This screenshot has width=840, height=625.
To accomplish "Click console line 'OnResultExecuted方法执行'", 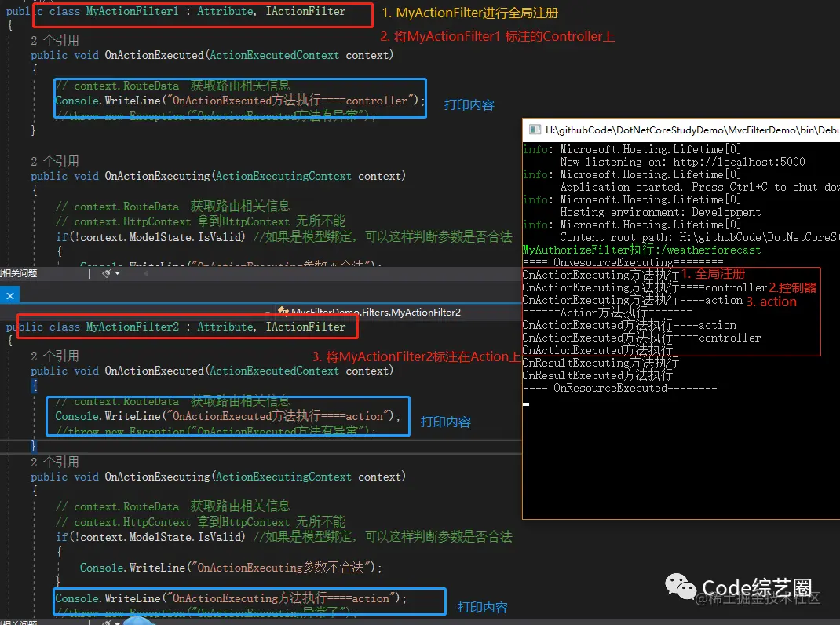I will pos(597,375).
